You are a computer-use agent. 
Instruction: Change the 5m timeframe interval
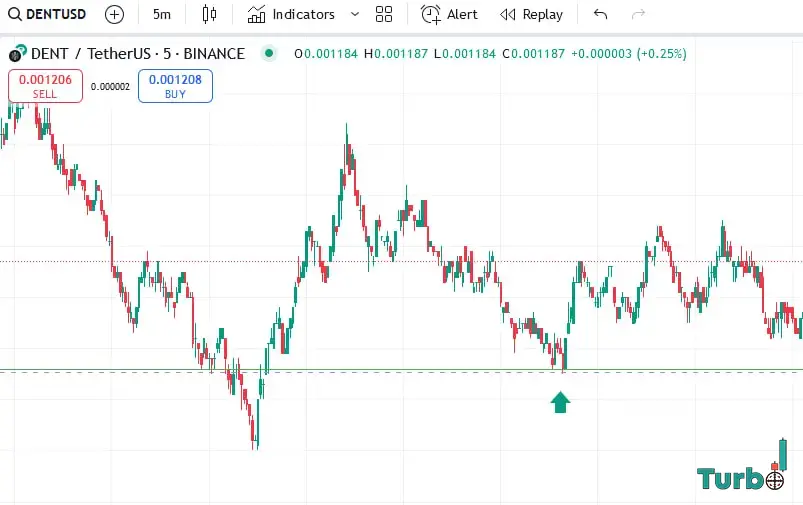coord(162,14)
